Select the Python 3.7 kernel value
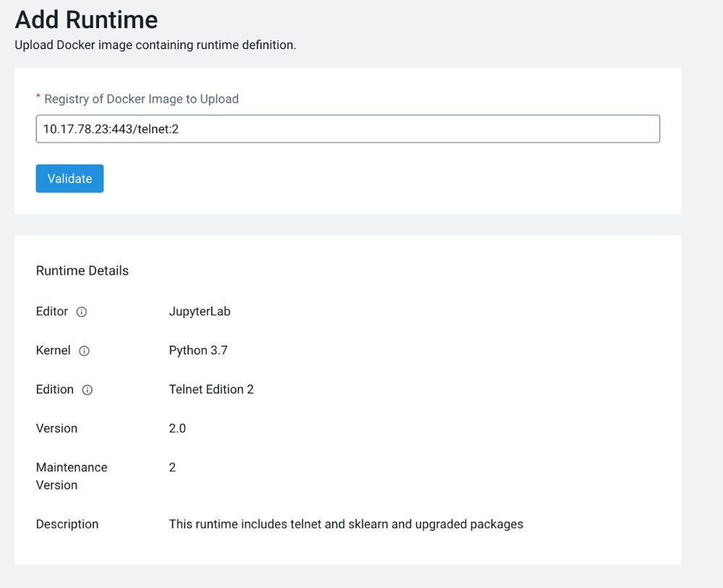The image size is (723, 588). [198, 351]
